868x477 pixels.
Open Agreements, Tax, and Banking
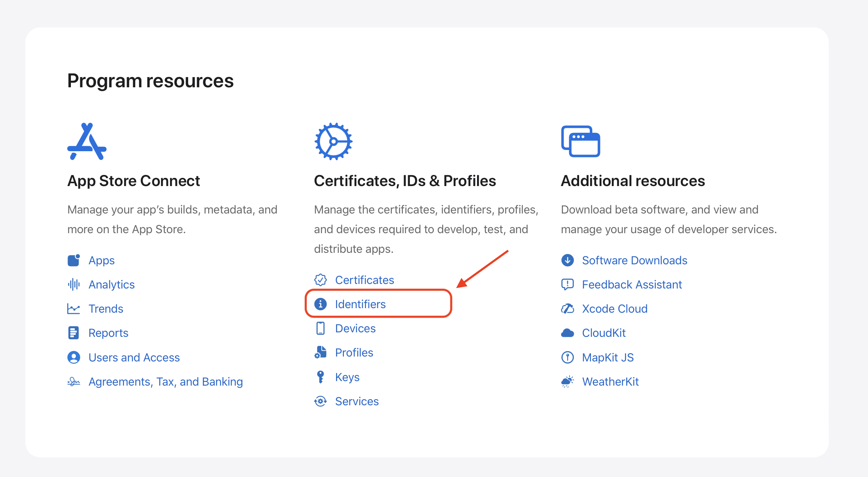coord(166,382)
